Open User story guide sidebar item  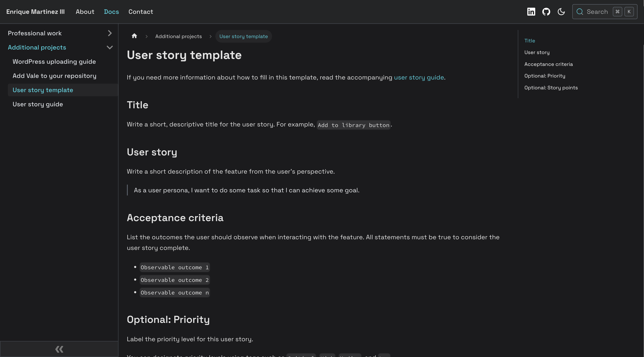pos(38,104)
